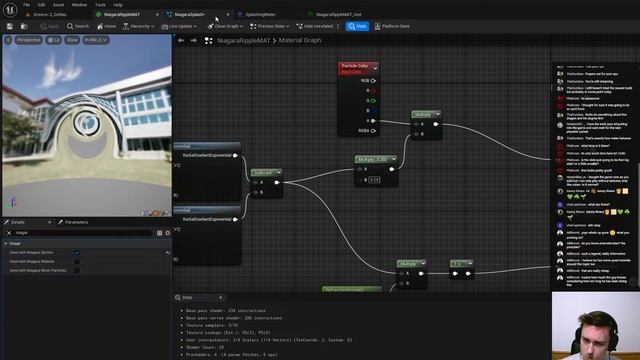The width and height of the screenshot is (640, 360).
Task: Open options beside Hide Unrelated
Action: (338, 27)
